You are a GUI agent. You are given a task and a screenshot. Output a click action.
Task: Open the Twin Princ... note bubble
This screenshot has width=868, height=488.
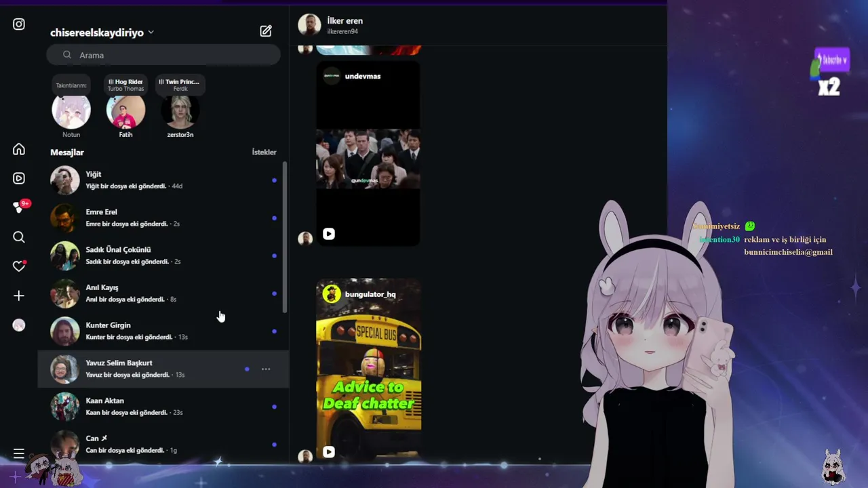(180, 85)
